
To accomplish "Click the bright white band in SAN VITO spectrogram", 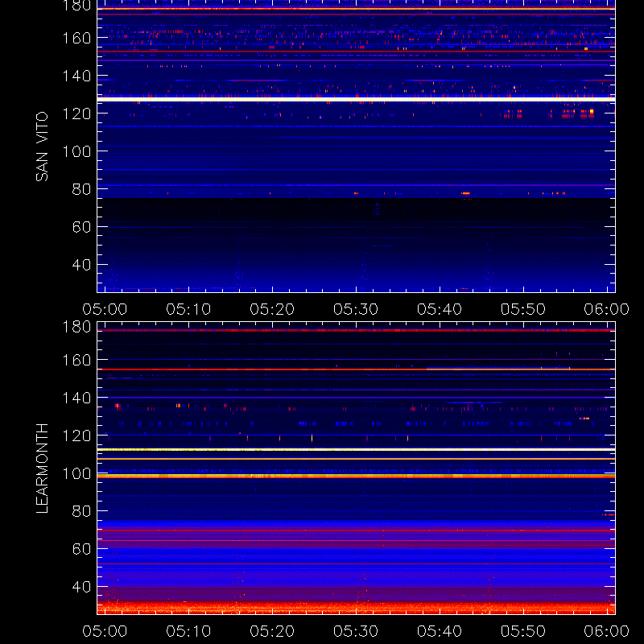I will tap(356, 99).
